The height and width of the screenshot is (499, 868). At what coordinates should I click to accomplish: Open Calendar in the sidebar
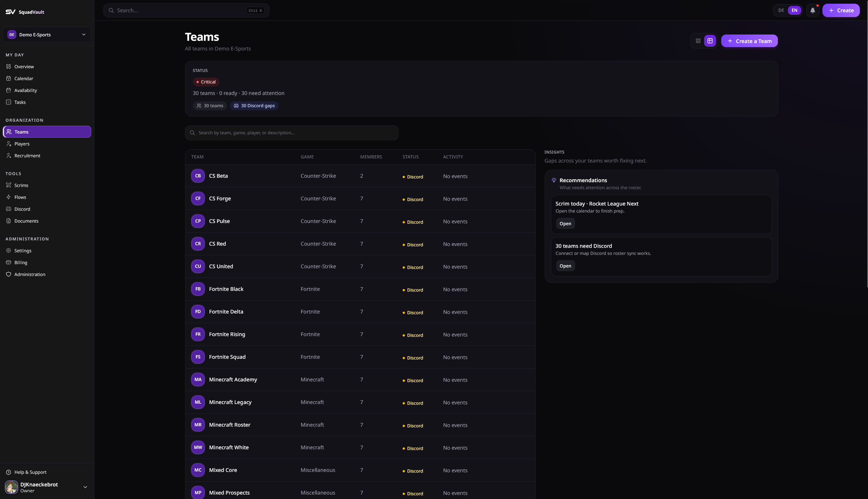point(47,78)
